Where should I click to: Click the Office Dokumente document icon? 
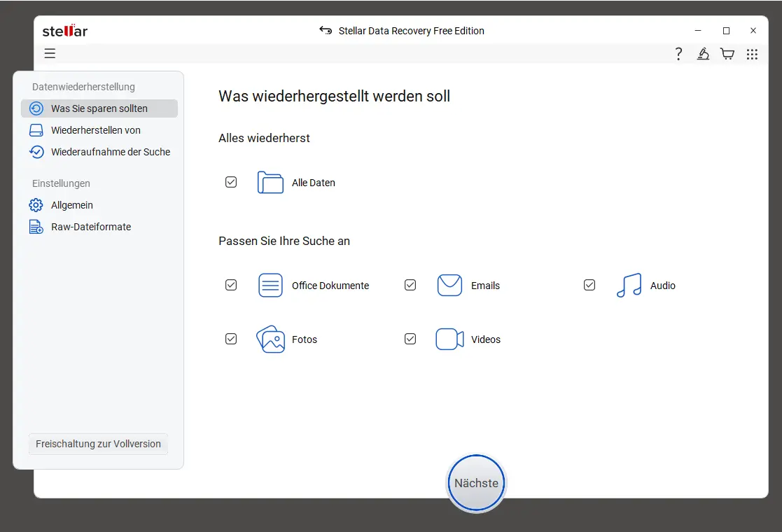click(270, 286)
